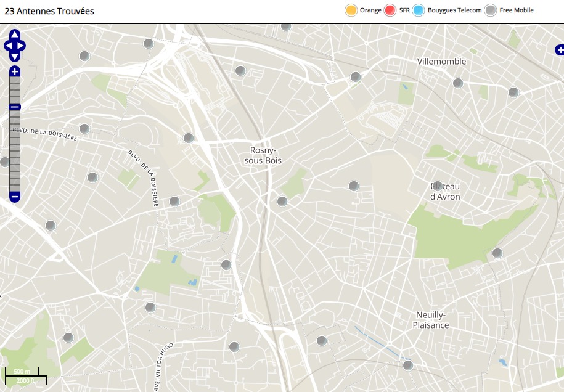Select the antenna marker on Plateau d'Avron label
Viewport: 564px width, 392px height.
(x=438, y=186)
